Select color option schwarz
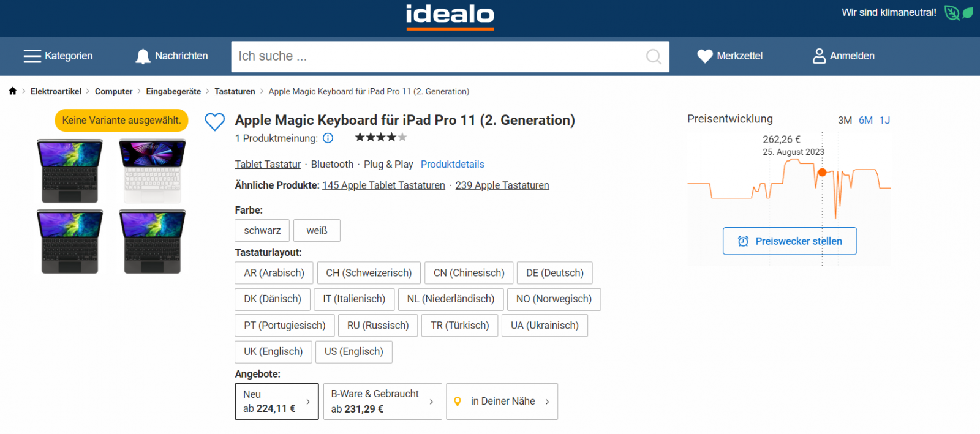The image size is (980, 434). click(262, 231)
